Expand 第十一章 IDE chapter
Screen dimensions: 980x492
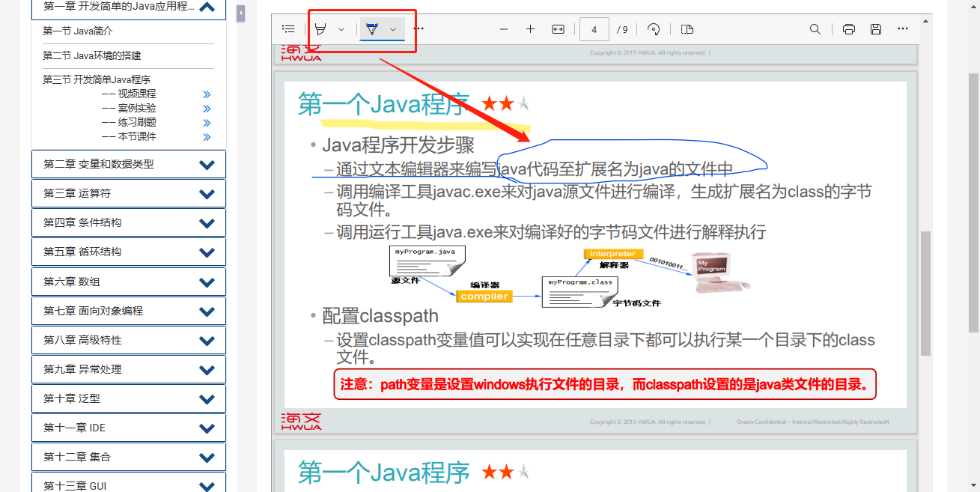click(207, 428)
